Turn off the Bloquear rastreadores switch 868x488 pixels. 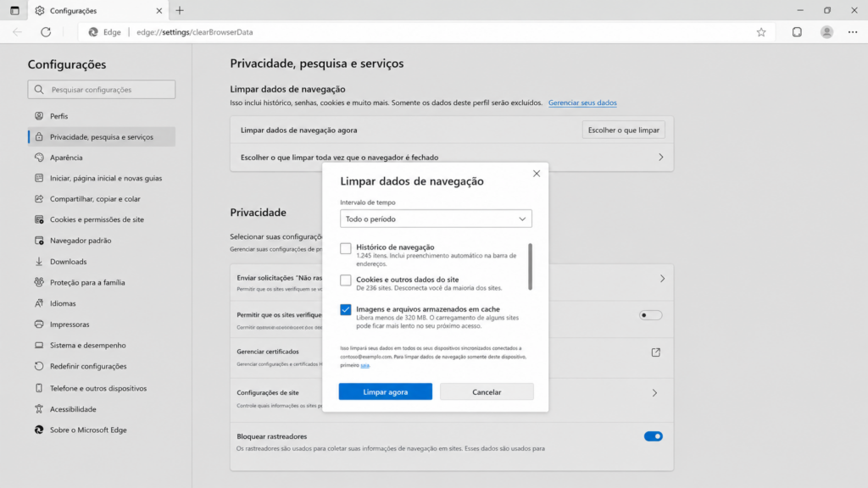654,436
